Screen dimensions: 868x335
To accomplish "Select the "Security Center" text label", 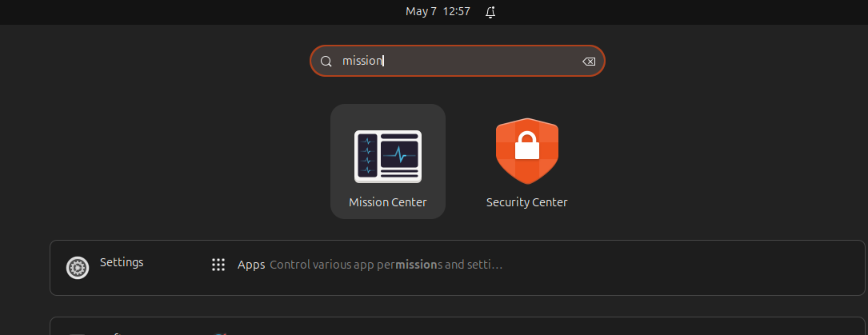I will click(526, 202).
